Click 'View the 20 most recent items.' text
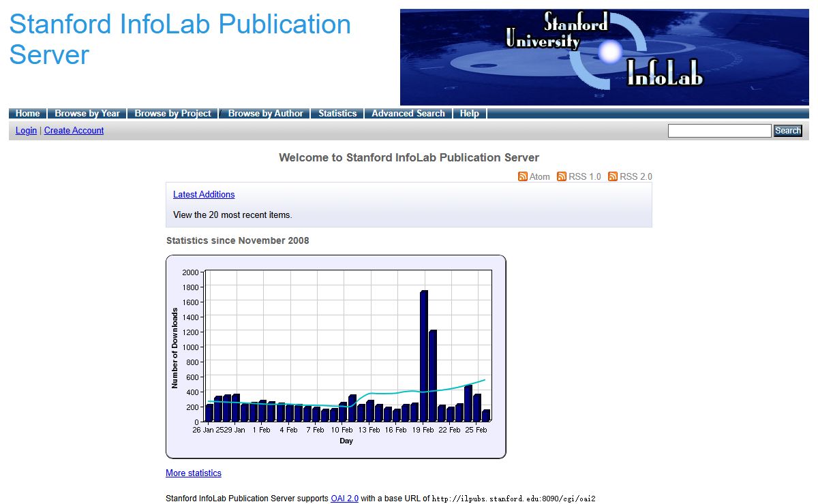The image size is (818, 504). tap(232, 215)
